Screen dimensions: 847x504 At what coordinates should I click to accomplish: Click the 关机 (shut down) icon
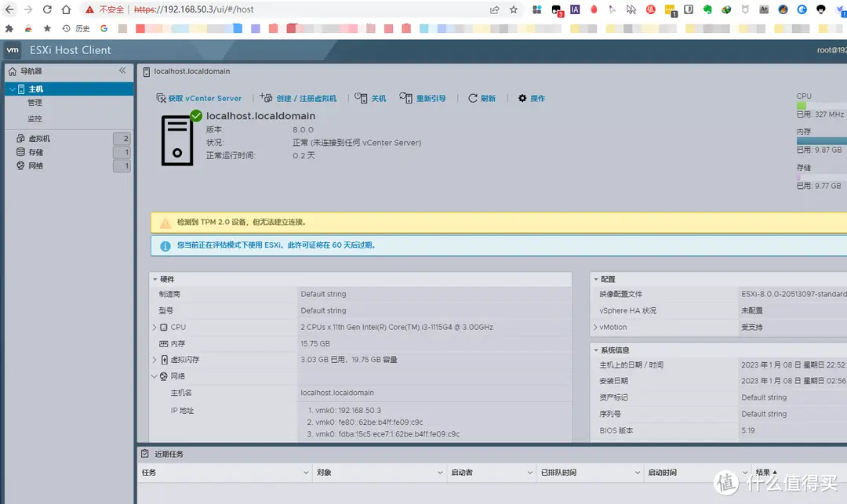(361, 98)
